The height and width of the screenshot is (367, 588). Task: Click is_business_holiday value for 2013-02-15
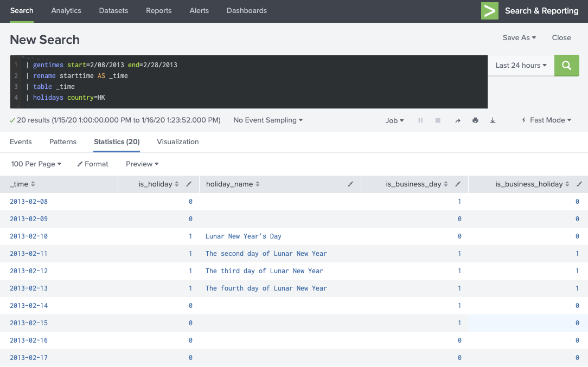[577, 323]
